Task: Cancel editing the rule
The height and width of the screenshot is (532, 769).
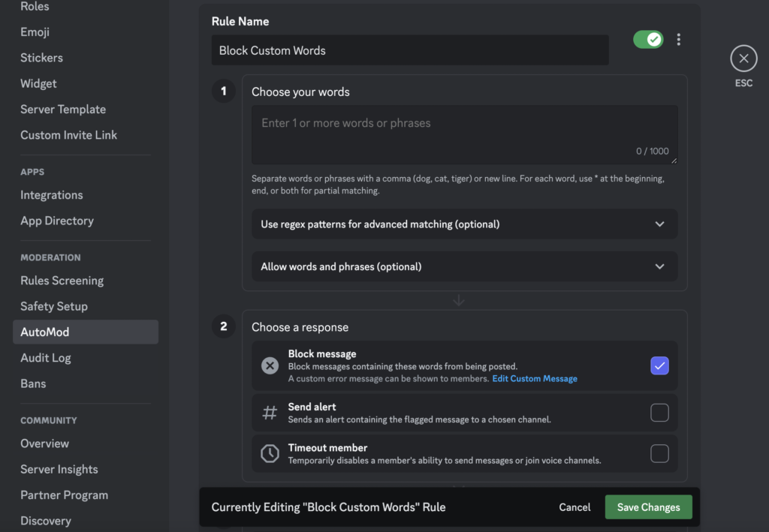Action: pyautogui.click(x=574, y=507)
